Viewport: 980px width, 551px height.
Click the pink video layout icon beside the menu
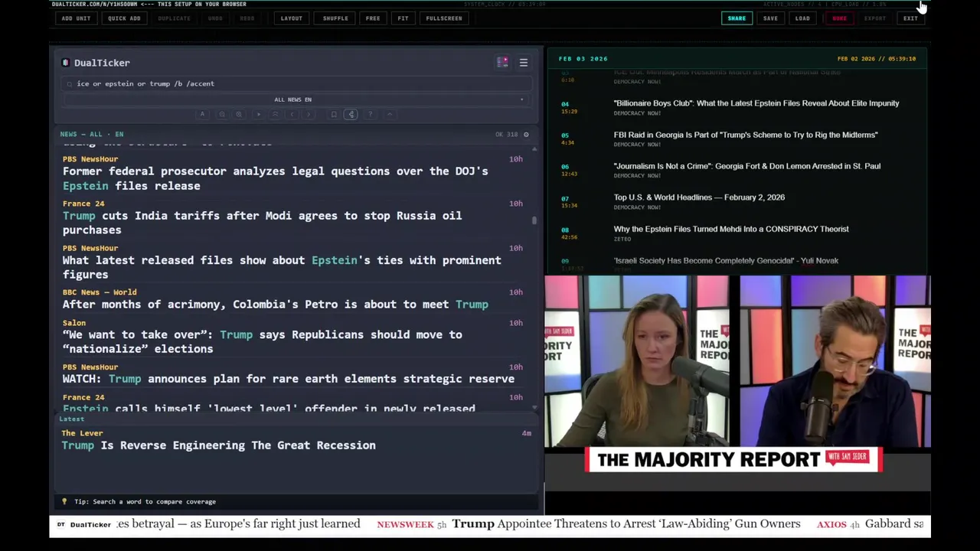point(502,63)
